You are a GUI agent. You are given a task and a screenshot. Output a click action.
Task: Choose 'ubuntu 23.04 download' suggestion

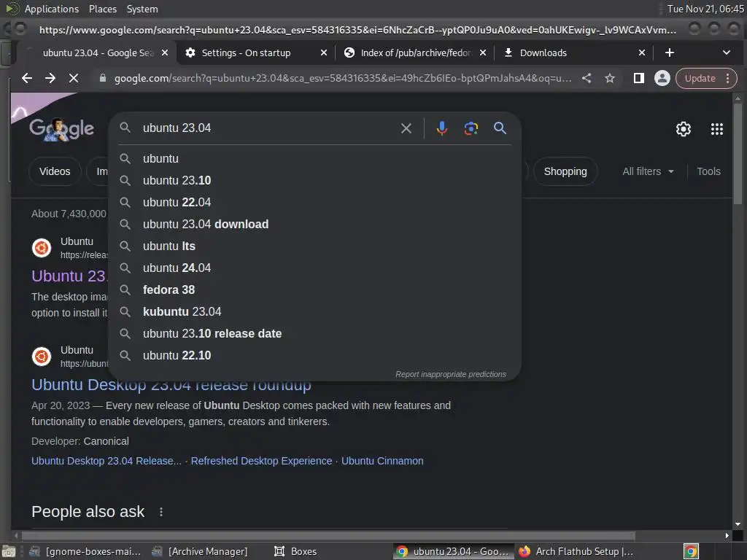[314, 225]
